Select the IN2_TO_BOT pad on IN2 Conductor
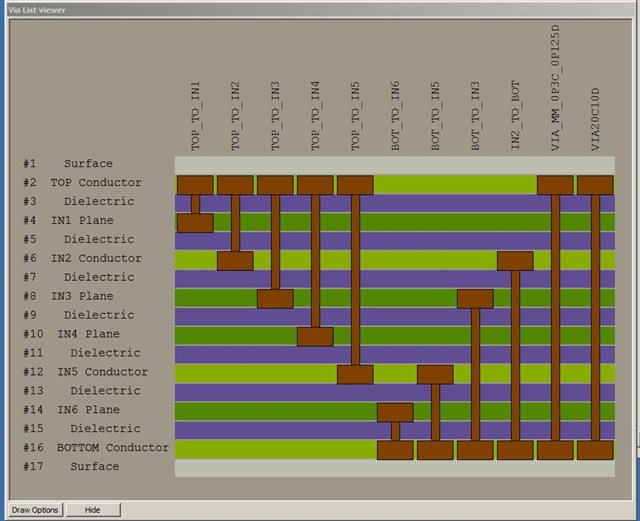This screenshot has width=640, height=521. (x=515, y=261)
